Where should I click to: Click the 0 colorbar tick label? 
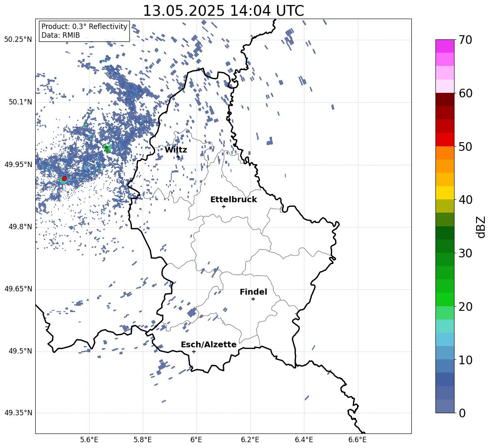click(462, 413)
